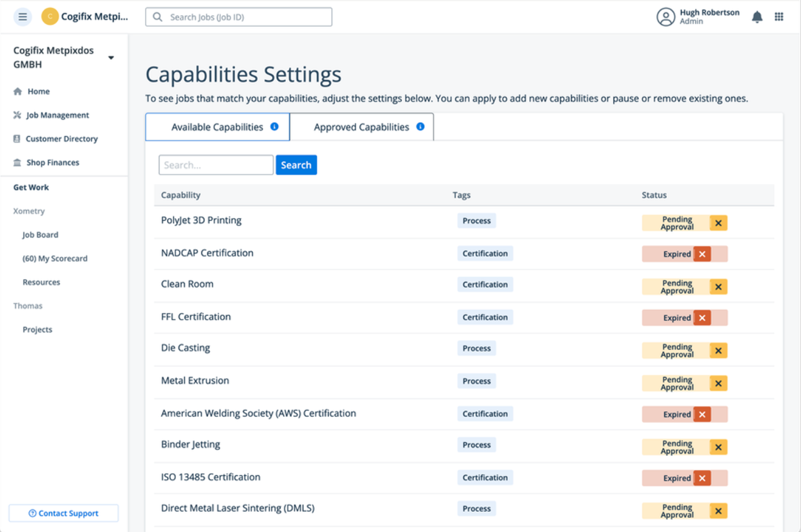Click the Home house icon in the sidebar
Image resolution: width=801 pixels, height=532 pixels.
coord(18,91)
